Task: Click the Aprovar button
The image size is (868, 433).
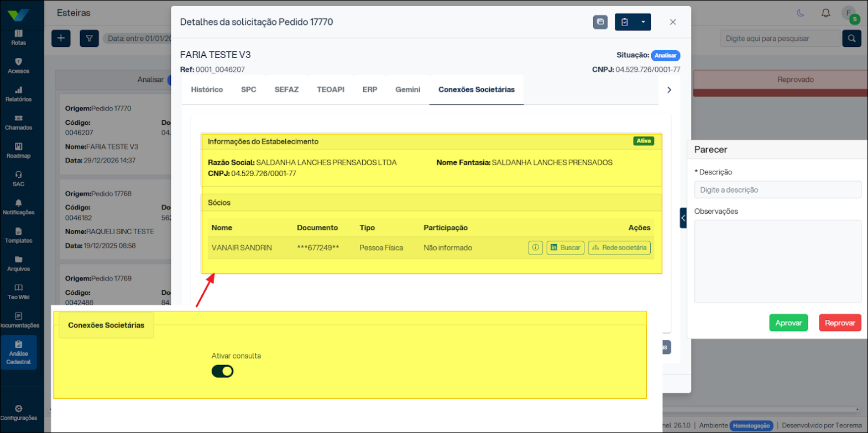Action: [788, 323]
